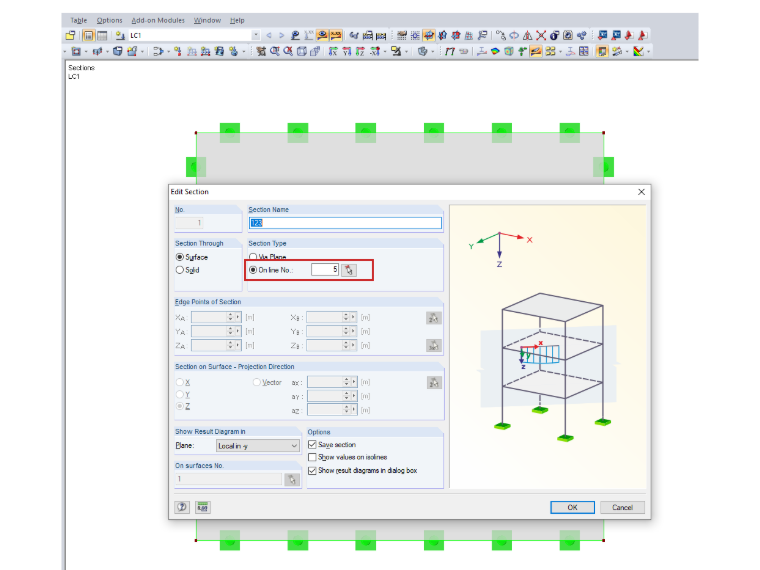This screenshot has width=760, height=570.
Task: Click the four yellow squares toolbar icon
Action: pos(550,51)
